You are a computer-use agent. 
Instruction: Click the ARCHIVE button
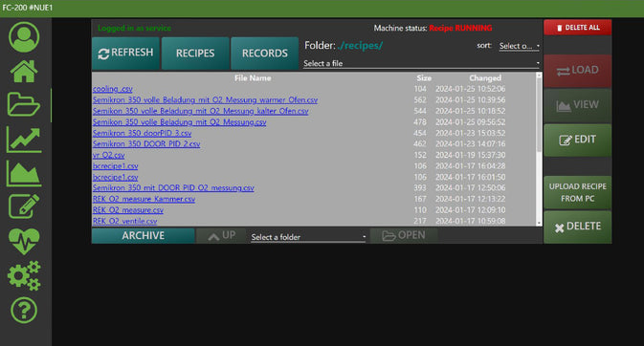click(143, 235)
